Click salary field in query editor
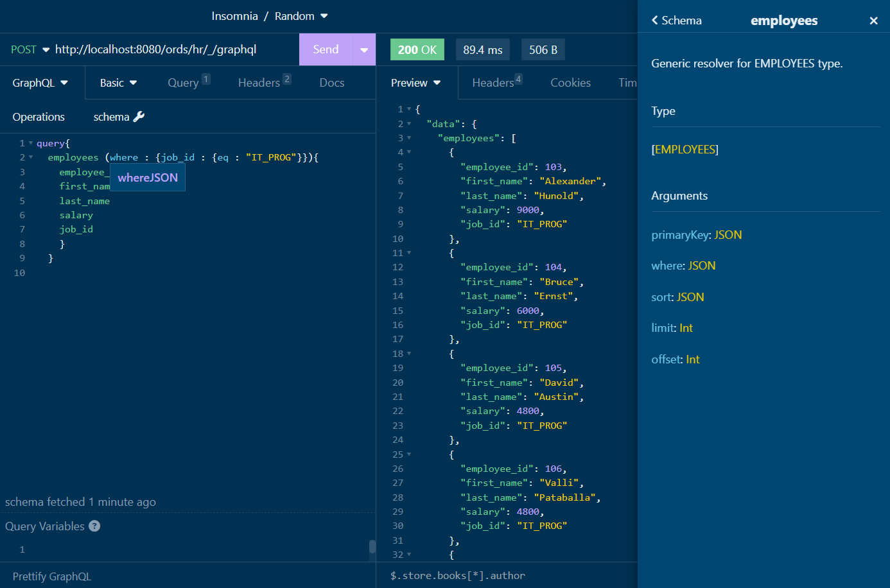890x588 pixels. pyautogui.click(x=76, y=215)
